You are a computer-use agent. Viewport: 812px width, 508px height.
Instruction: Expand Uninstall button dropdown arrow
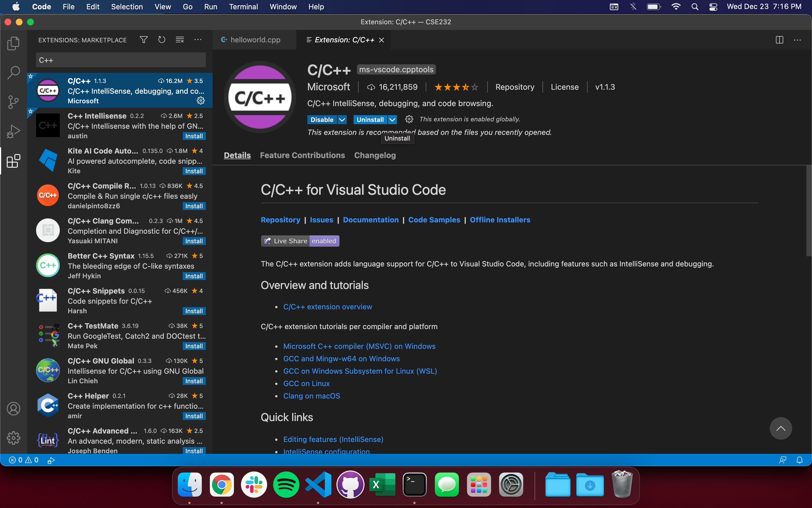(392, 119)
